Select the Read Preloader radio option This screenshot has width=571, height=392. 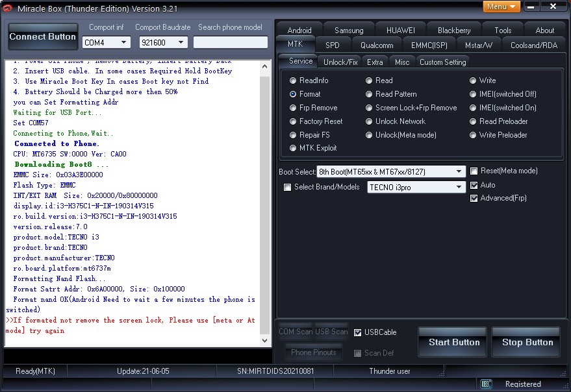[x=498, y=121]
